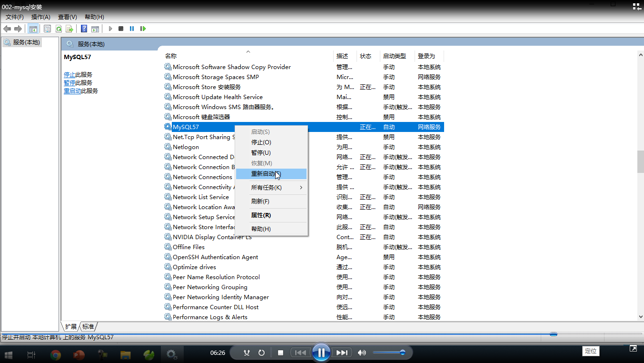Click the Stop Service square icon
644x363 pixels.
click(x=121, y=29)
